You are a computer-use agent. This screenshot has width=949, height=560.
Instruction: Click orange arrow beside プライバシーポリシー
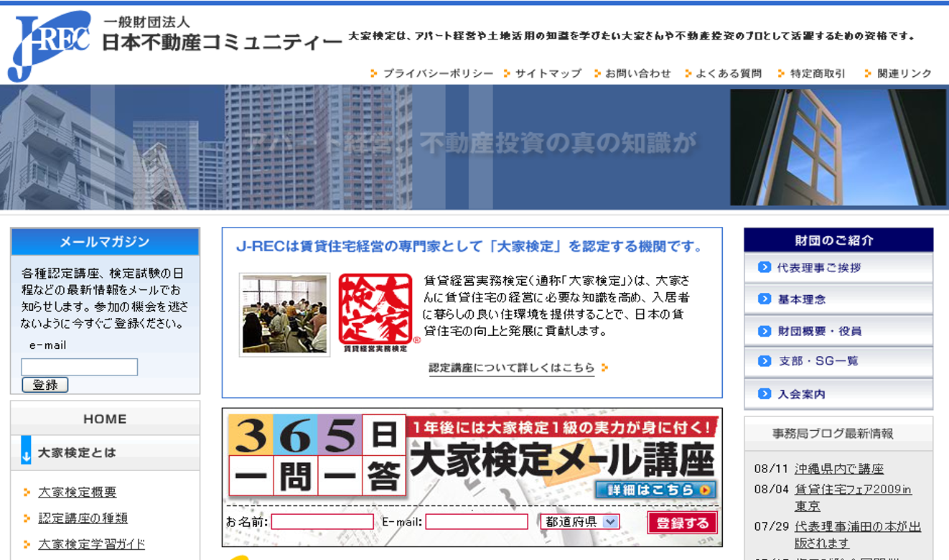click(x=374, y=73)
